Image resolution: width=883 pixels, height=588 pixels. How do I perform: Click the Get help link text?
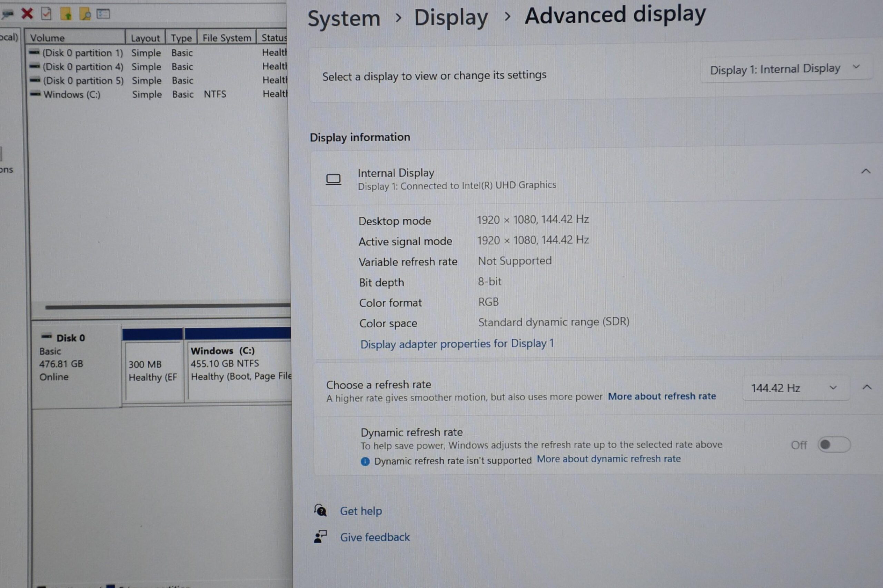coord(361,511)
